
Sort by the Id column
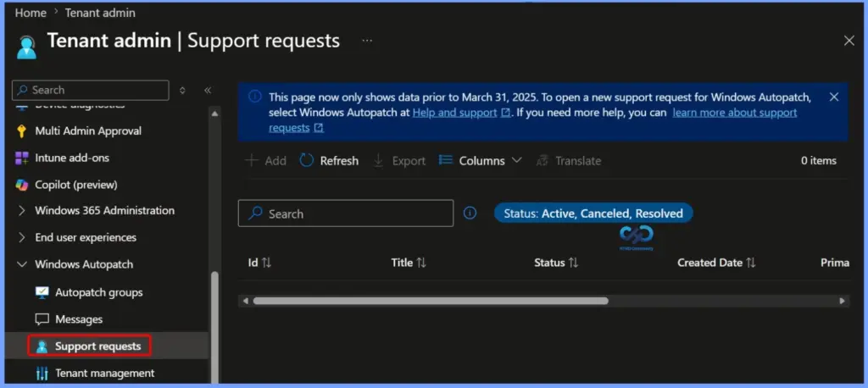point(259,263)
